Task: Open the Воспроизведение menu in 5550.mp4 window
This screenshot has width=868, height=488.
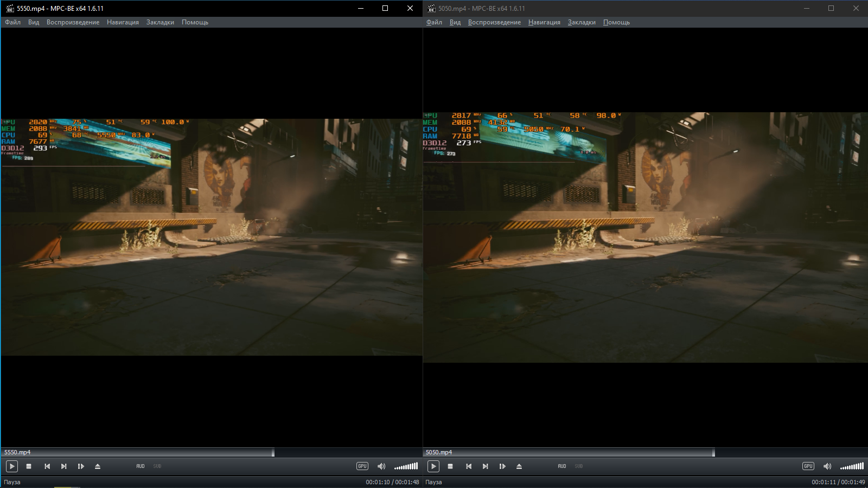Action: pyautogui.click(x=73, y=22)
